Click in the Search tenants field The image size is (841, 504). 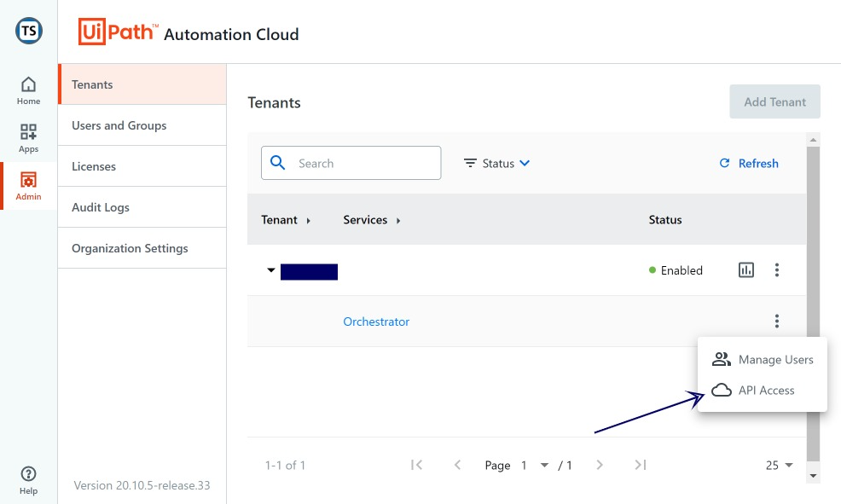click(351, 163)
